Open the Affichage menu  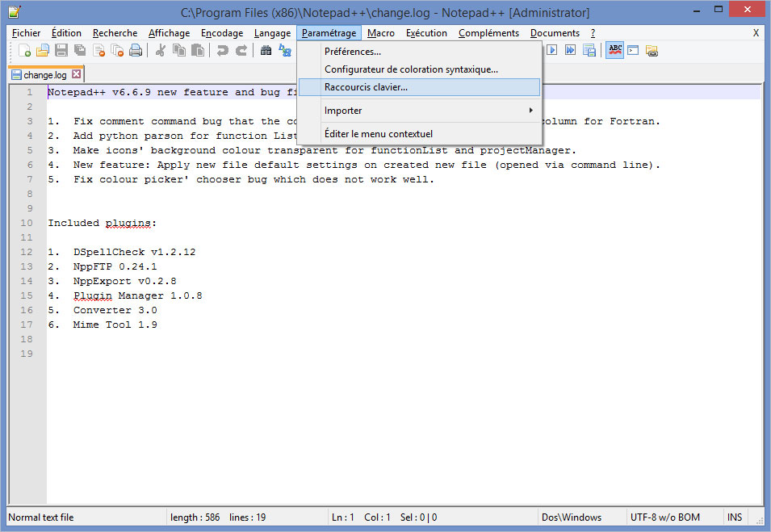point(170,33)
